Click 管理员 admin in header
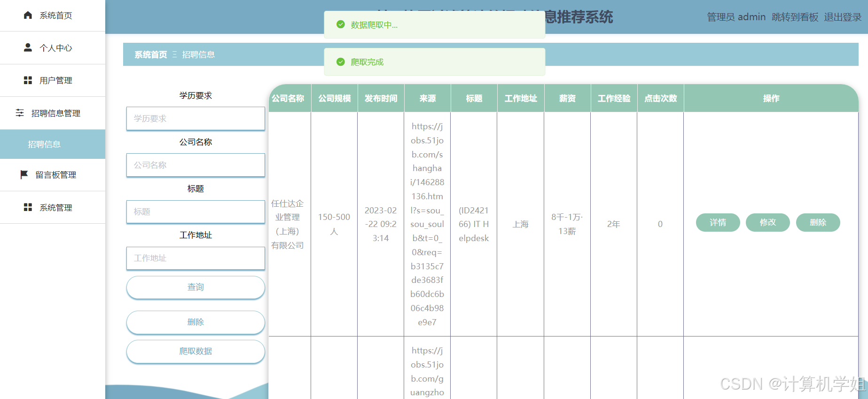Viewport: 868px width, 399px height. click(736, 17)
